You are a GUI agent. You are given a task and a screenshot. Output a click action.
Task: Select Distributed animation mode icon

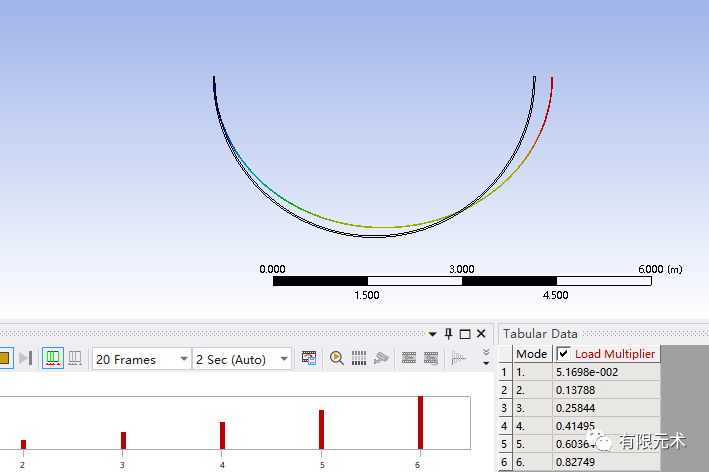click(x=53, y=359)
